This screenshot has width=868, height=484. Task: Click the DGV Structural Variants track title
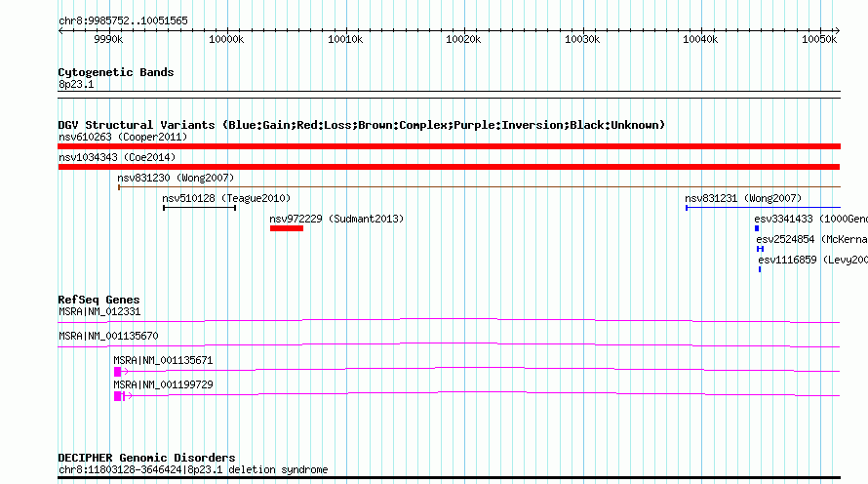(362, 125)
